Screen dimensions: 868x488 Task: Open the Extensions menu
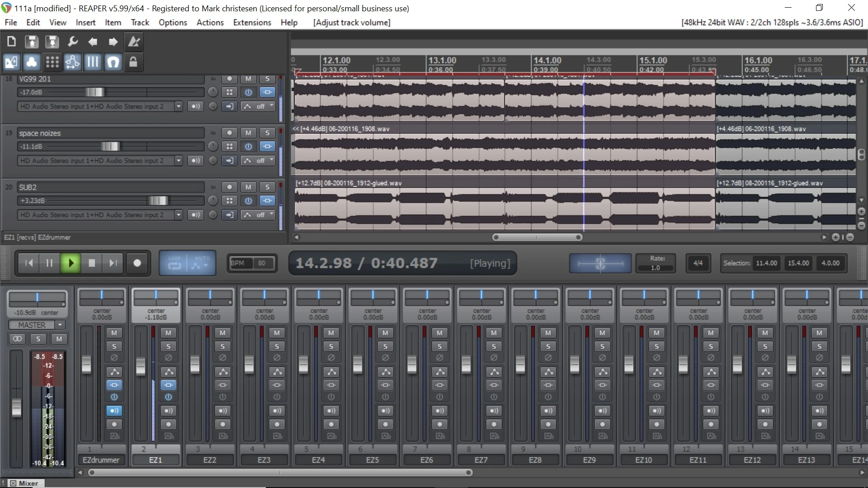point(252,23)
